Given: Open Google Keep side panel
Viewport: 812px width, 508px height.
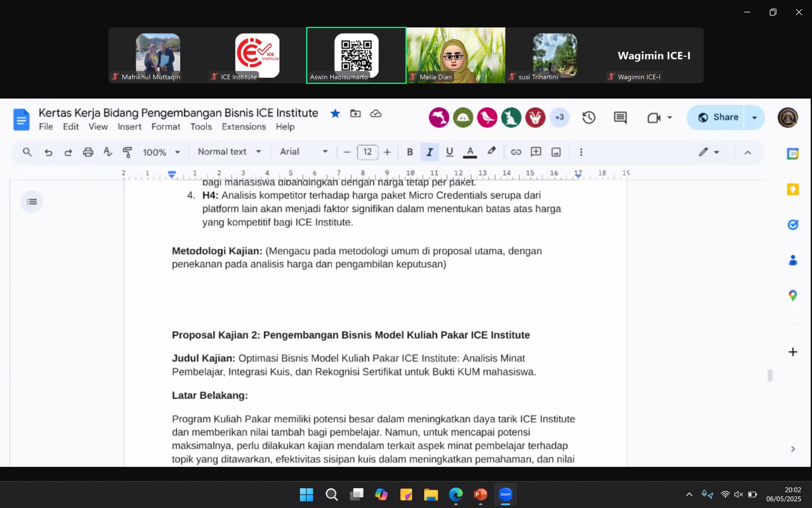Looking at the screenshot, I should click(x=793, y=189).
